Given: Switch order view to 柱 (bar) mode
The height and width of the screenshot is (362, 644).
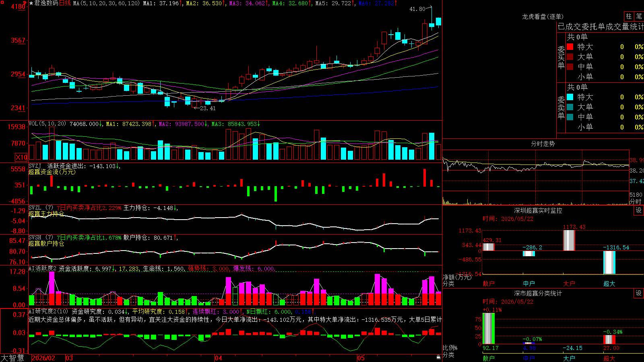Looking at the screenshot, I should 629,16.
